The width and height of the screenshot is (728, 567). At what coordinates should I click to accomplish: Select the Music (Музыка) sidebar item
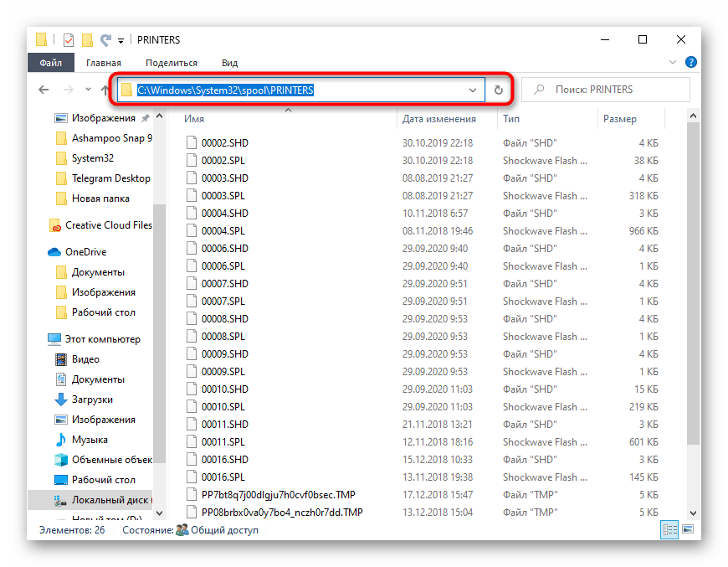[90, 440]
